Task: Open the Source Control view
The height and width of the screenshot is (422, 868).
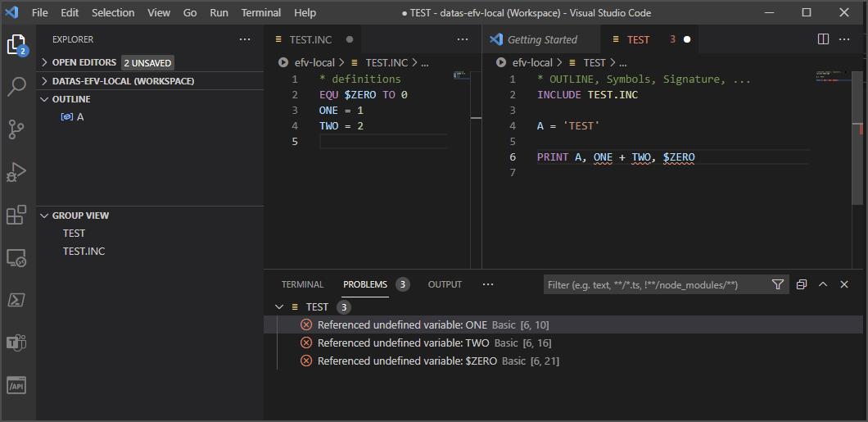Action: 16,129
